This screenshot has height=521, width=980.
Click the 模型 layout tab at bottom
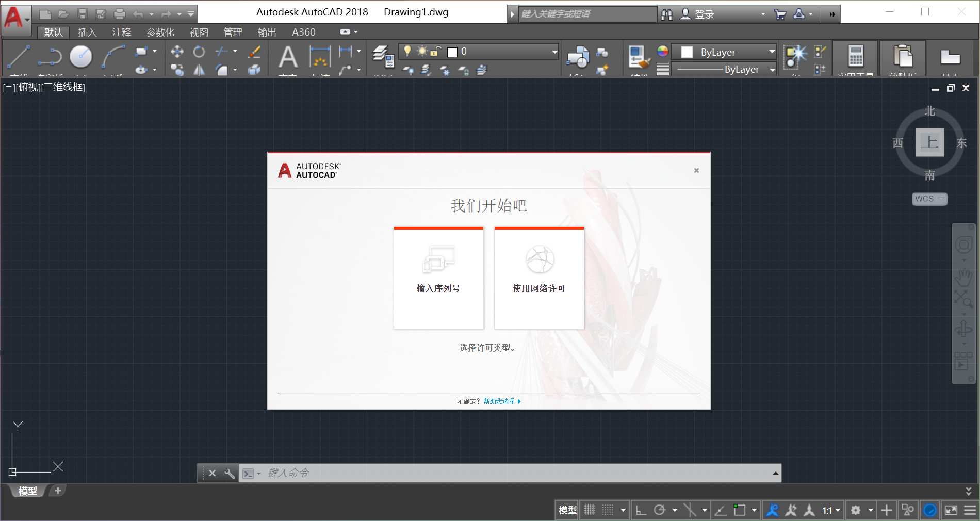click(x=28, y=491)
